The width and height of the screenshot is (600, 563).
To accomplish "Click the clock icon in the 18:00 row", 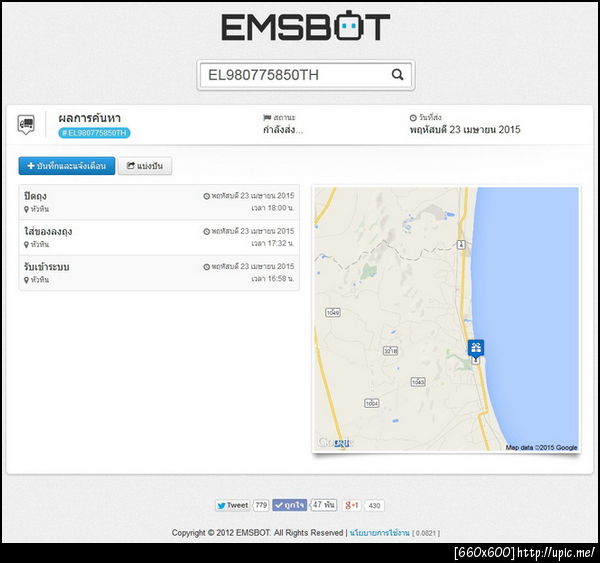I will [207, 196].
